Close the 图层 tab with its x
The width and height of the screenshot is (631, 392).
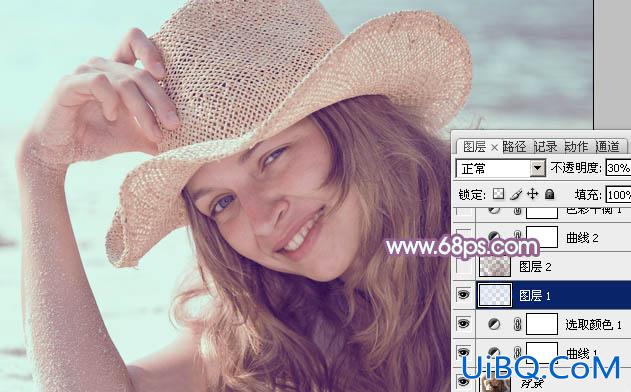495,148
